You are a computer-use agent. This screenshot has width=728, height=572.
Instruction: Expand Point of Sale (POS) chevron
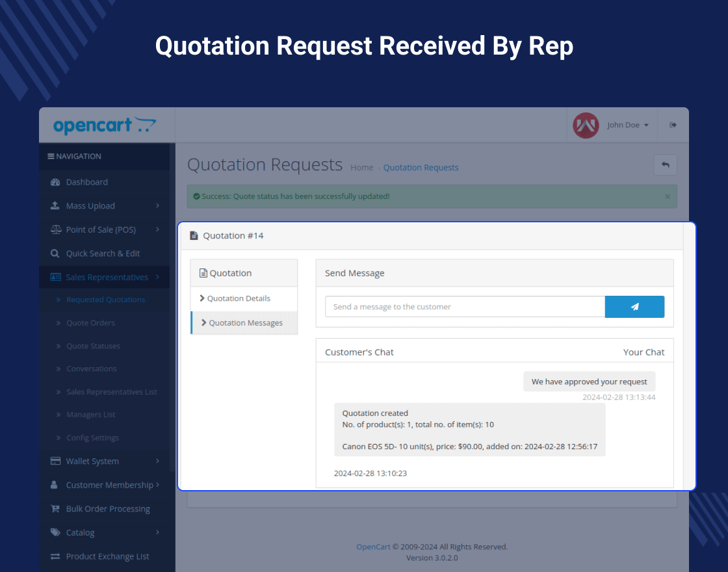pyautogui.click(x=157, y=229)
